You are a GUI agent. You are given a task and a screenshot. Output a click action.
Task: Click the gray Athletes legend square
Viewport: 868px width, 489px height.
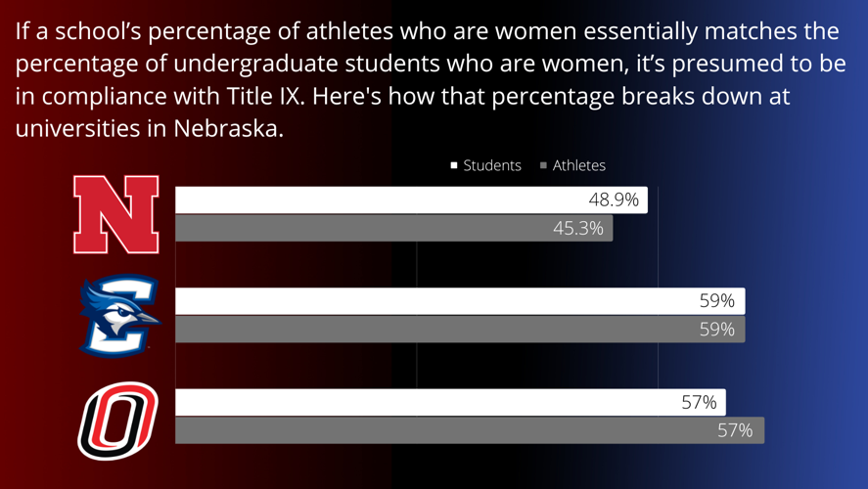[x=544, y=165]
